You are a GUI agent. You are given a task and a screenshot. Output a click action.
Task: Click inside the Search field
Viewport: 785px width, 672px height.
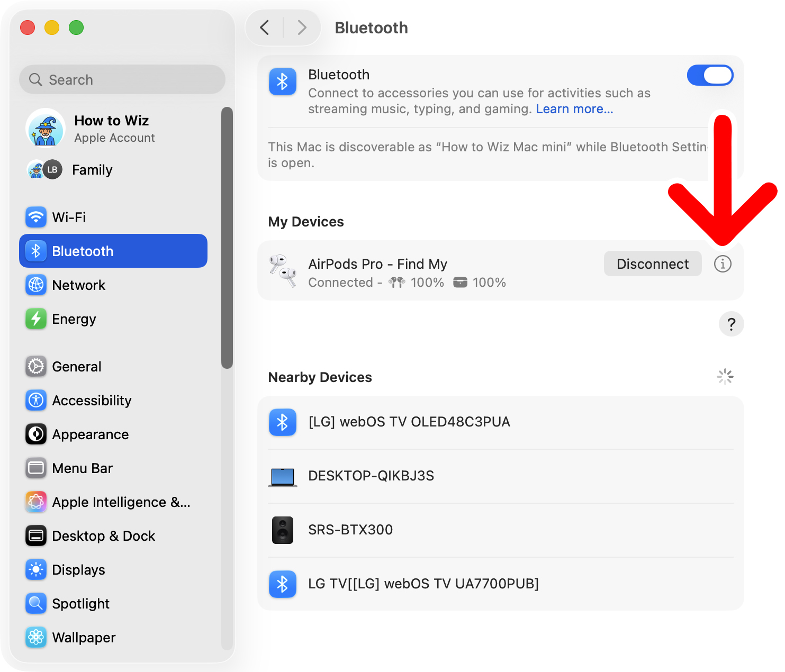(122, 79)
